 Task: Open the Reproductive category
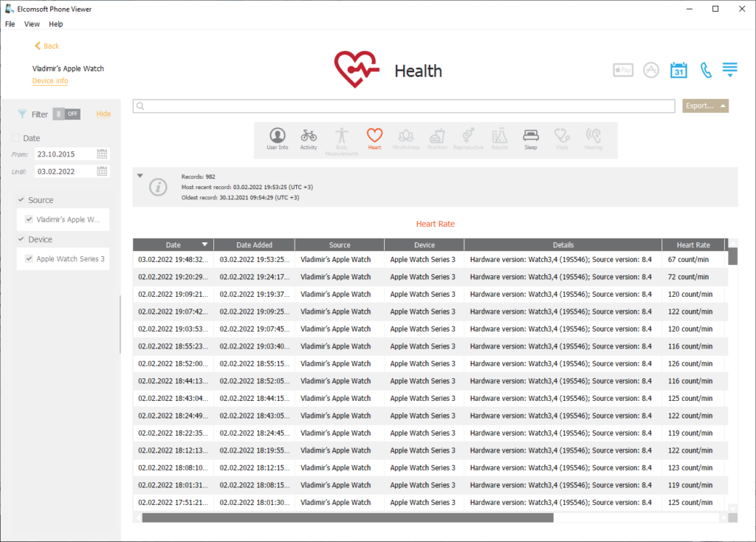tap(468, 139)
